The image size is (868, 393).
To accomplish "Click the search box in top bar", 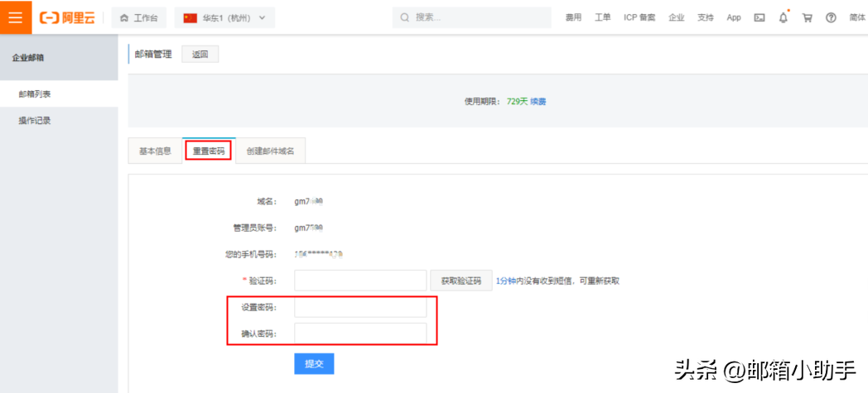I will point(472,17).
